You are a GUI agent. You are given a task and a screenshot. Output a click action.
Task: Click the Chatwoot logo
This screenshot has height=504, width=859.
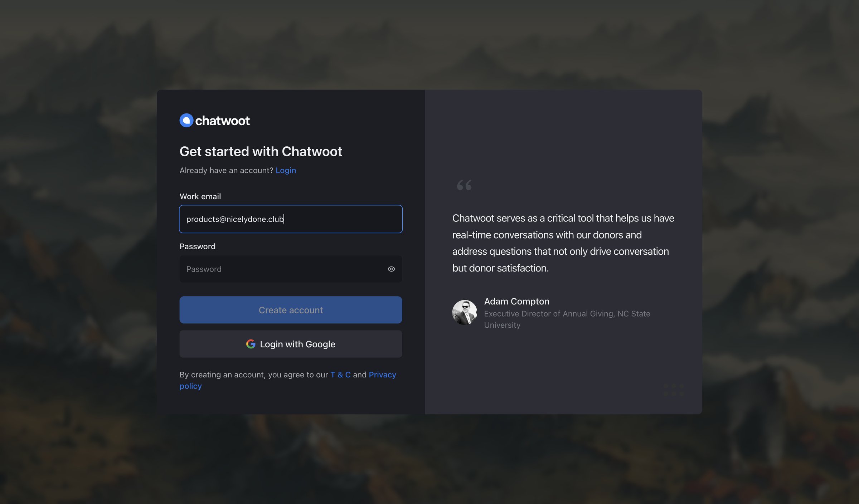(x=214, y=121)
